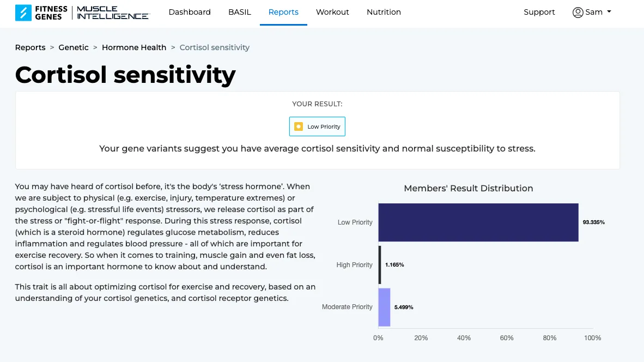
Task: Click the Sam user profile icon
Action: point(578,13)
